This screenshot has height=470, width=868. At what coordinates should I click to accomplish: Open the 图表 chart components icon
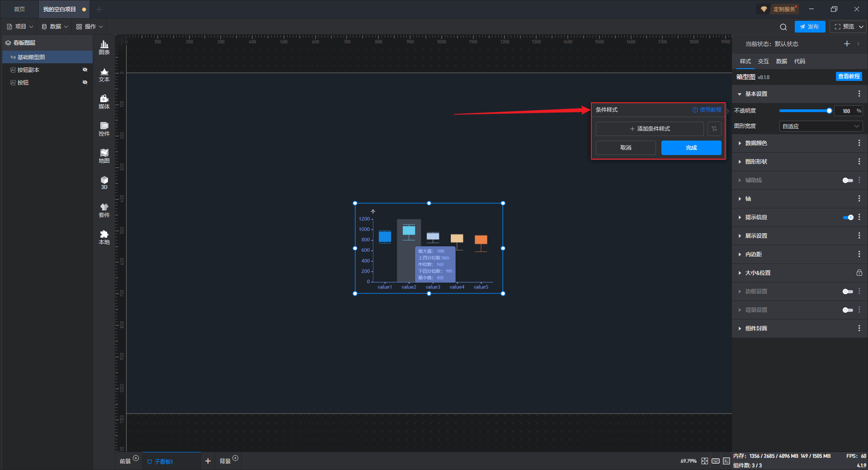tap(104, 47)
